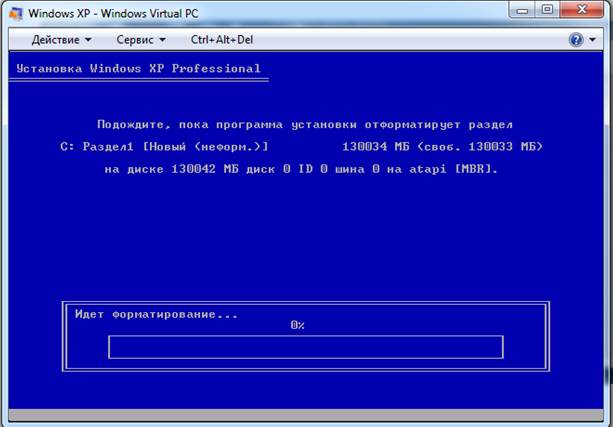Close the Windows Virtual PC window

582,10
